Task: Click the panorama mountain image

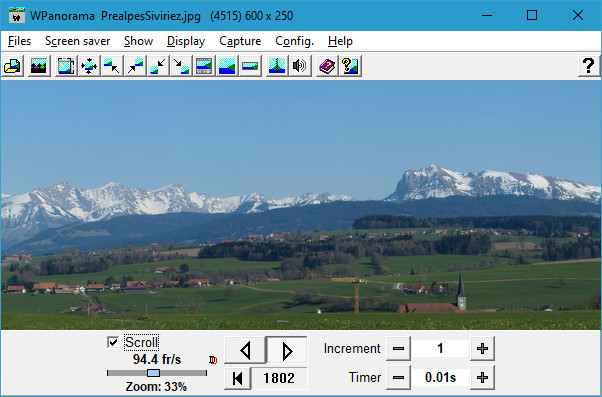Action: 301,205
